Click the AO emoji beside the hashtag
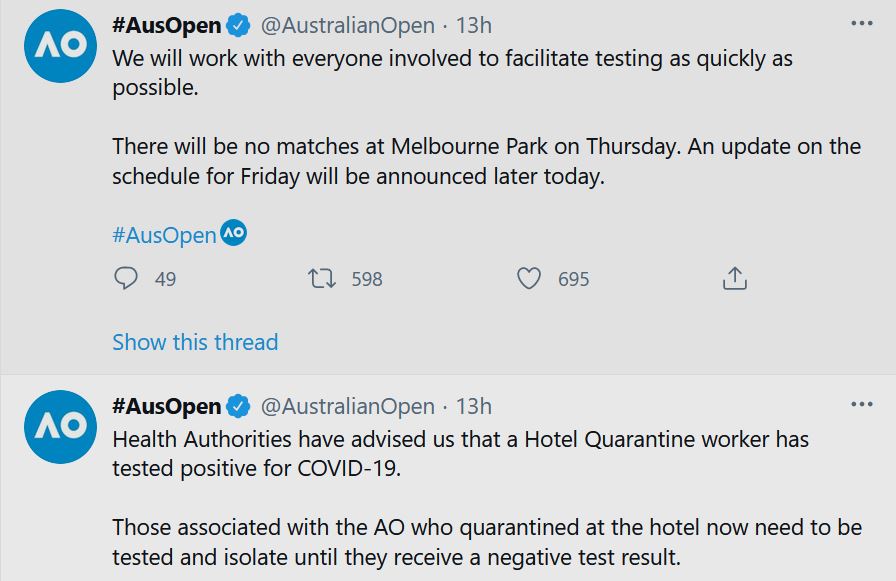This screenshot has height=581, width=896. pos(233,234)
